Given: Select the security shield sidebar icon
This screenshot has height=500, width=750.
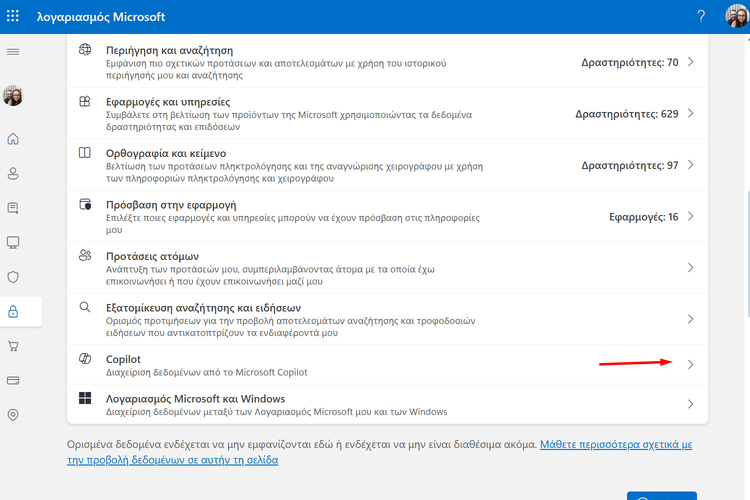Looking at the screenshot, I should 13,277.
